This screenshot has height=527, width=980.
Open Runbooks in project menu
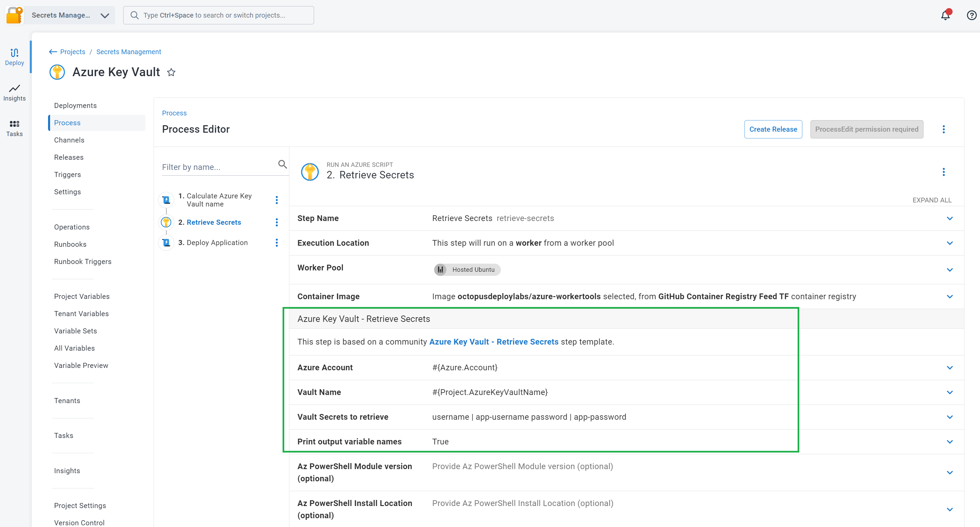click(x=70, y=244)
